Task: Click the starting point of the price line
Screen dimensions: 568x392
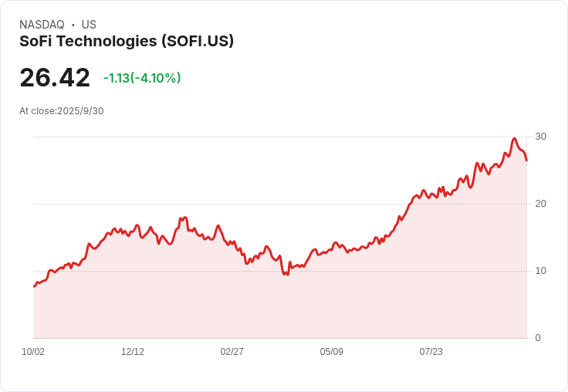Action: coord(34,286)
